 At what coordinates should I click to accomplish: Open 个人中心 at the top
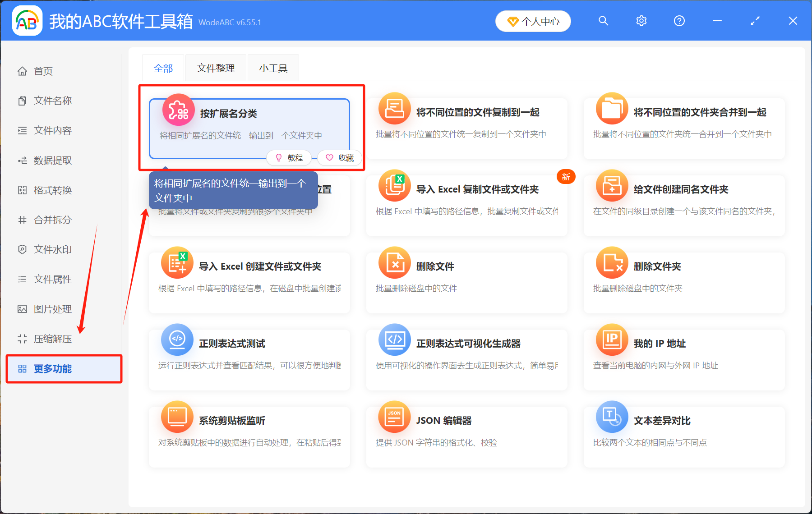533,21
